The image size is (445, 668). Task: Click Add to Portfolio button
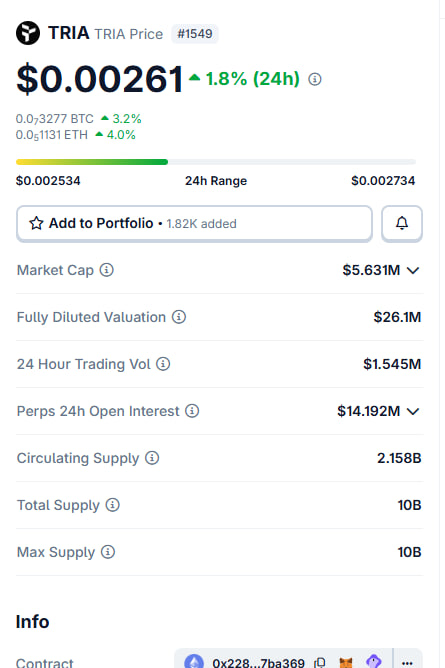[194, 223]
